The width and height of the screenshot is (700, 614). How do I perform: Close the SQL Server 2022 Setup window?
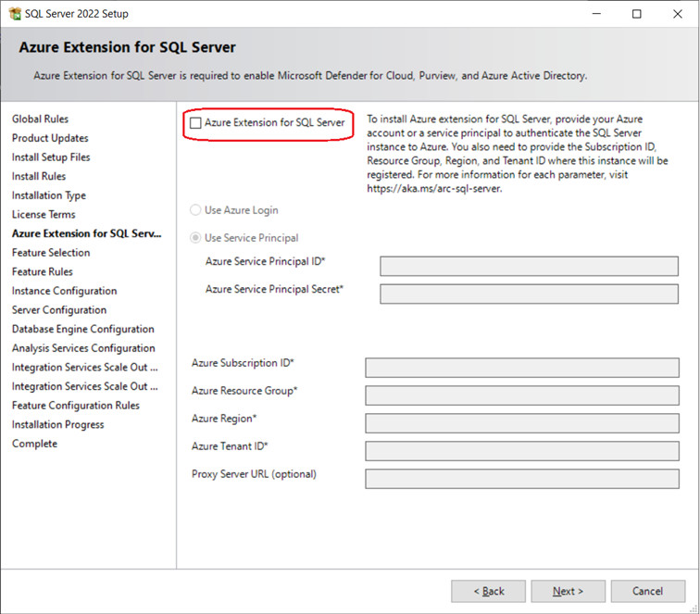(x=677, y=14)
